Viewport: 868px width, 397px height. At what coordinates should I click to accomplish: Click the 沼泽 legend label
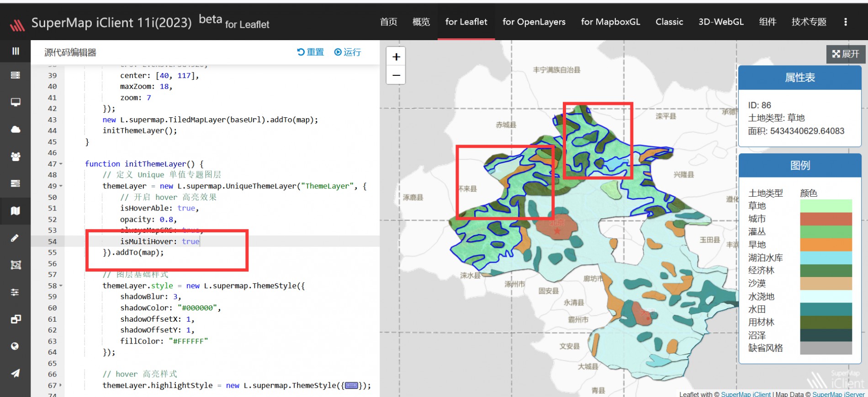tap(757, 335)
